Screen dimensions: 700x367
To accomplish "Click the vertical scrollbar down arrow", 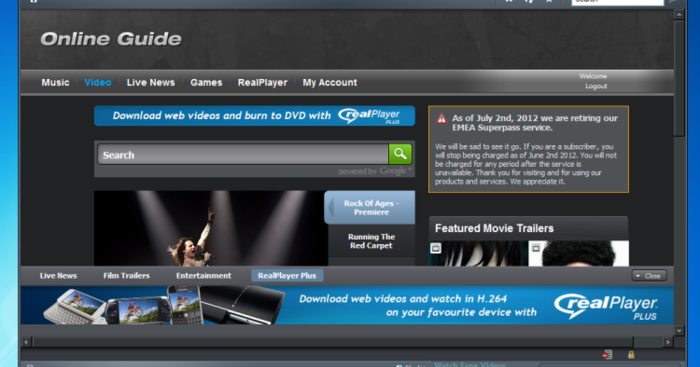I will click(x=679, y=331).
